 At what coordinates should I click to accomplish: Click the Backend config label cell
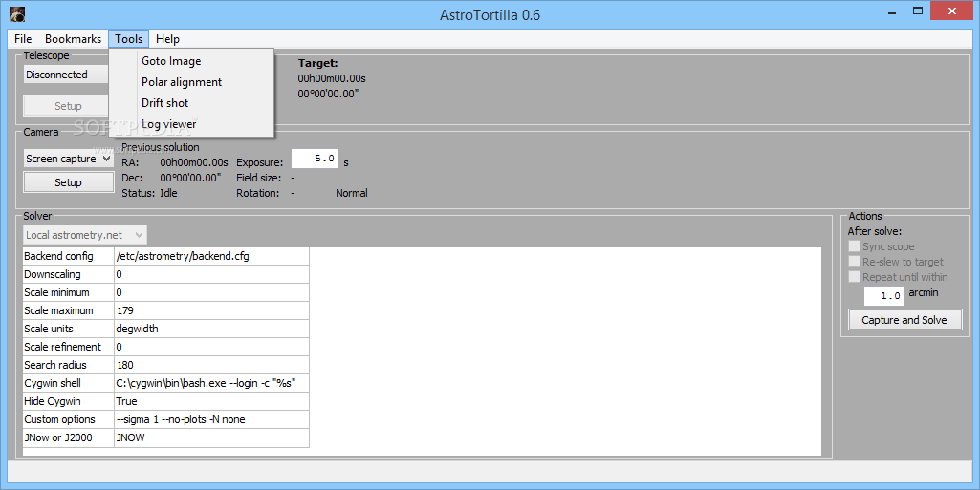tap(68, 256)
